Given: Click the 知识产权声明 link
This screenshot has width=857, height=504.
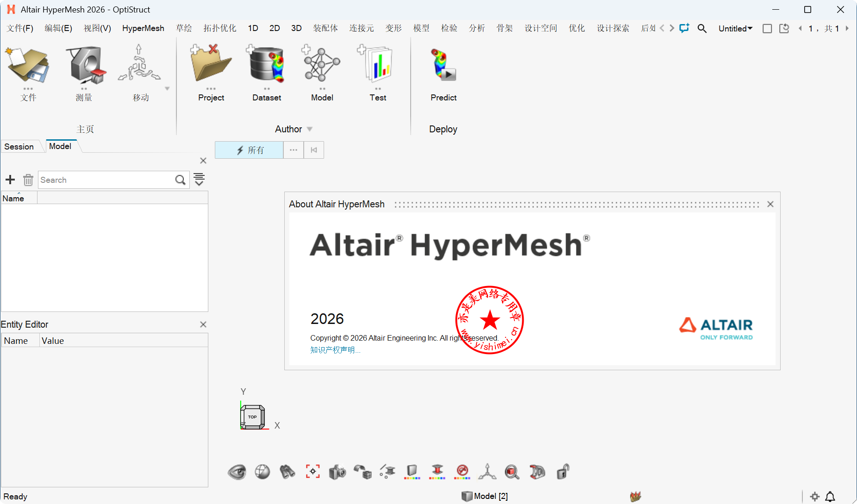Looking at the screenshot, I should [335, 350].
